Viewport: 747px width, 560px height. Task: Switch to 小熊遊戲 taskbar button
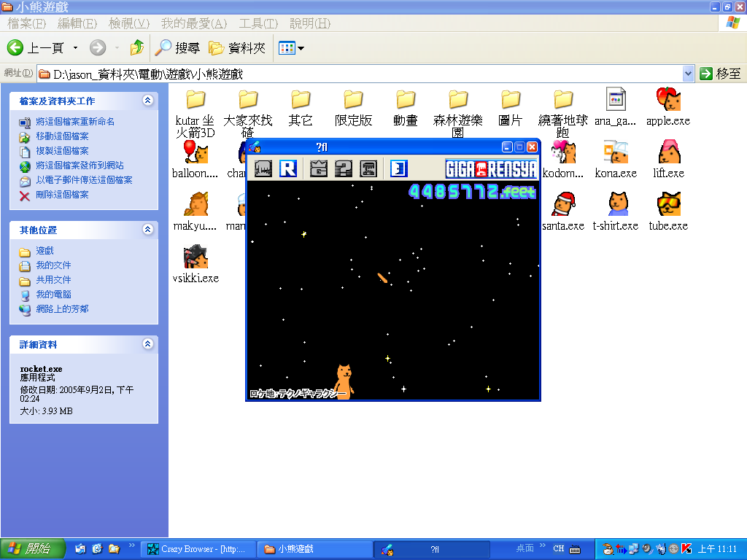314,549
